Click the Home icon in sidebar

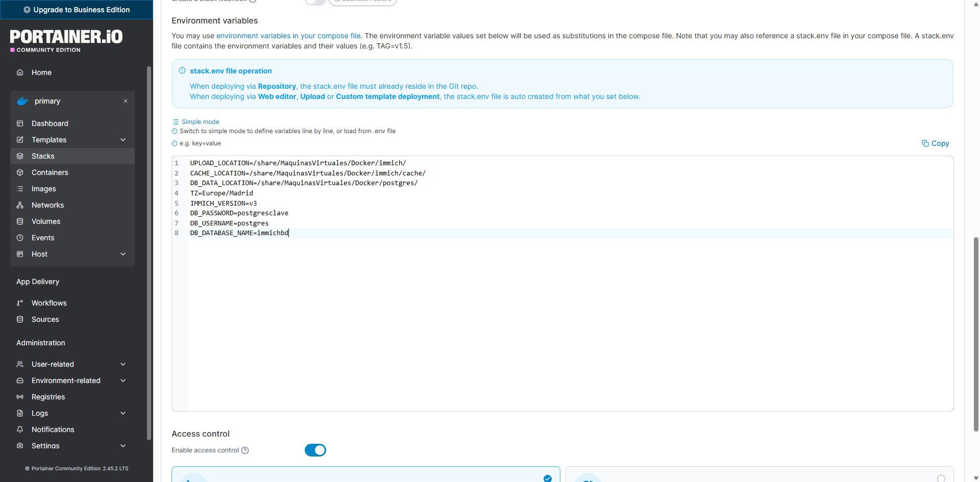pos(20,72)
